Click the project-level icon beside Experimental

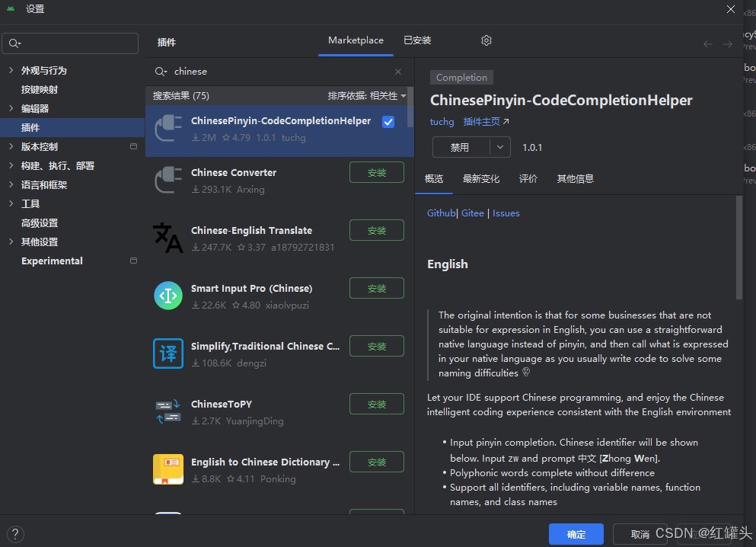tap(133, 261)
